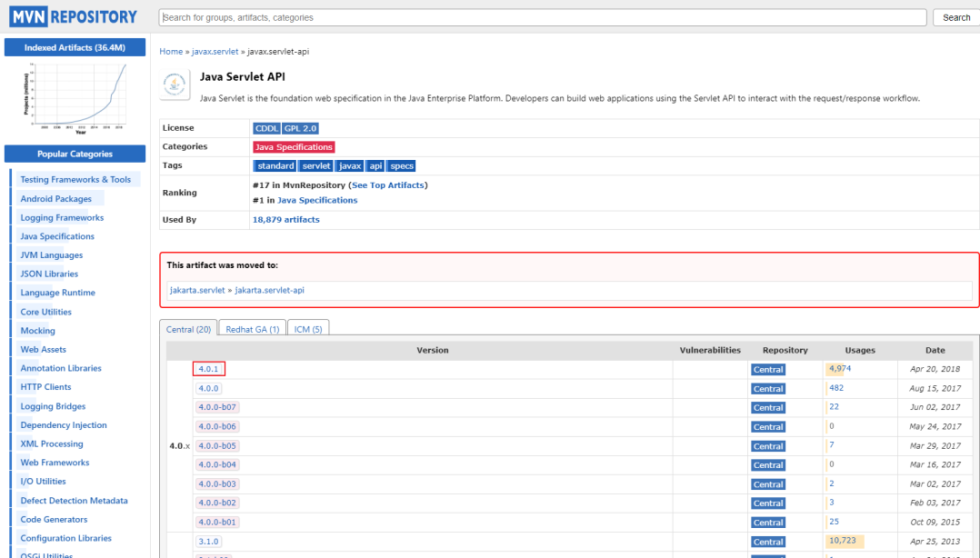980x558 pixels.
Task: Open version 4.0.0
Action: 208,388
